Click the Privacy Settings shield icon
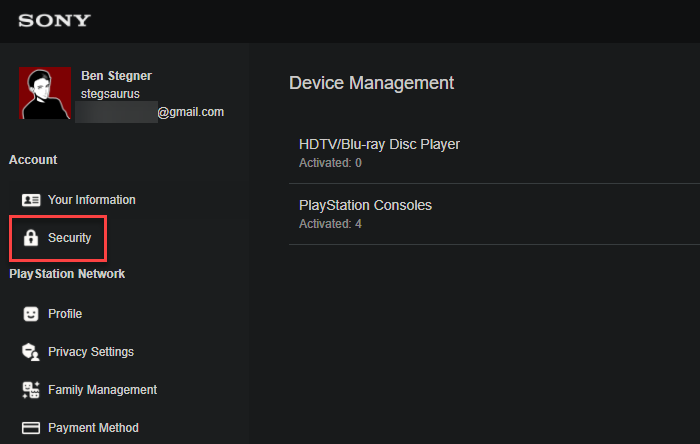 [31, 352]
